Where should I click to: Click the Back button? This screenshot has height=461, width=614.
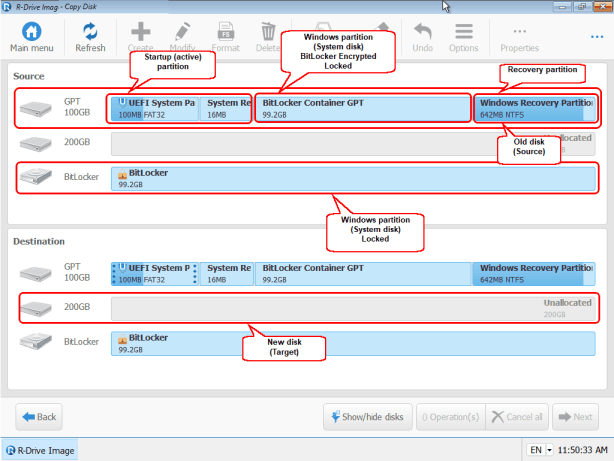[x=39, y=416]
